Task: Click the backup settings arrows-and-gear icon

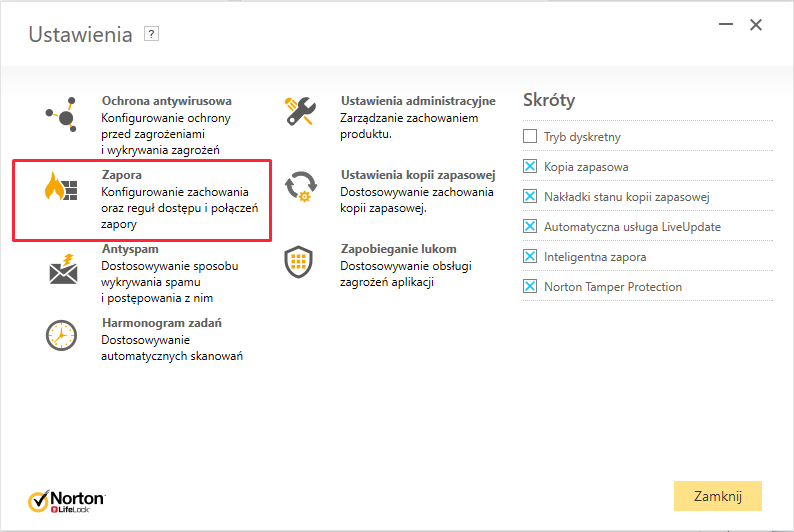Action: [301, 187]
